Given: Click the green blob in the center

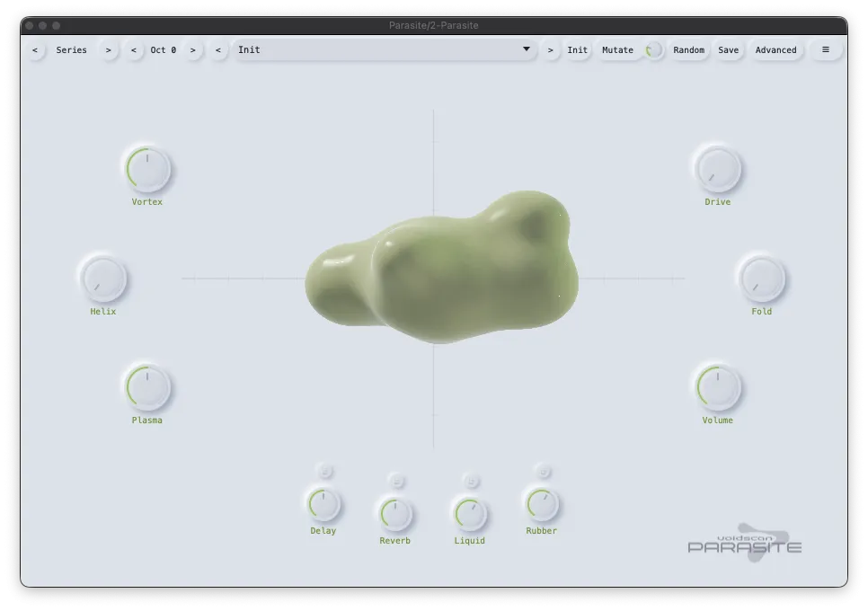Looking at the screenshot, I should [x=442, y=268].
